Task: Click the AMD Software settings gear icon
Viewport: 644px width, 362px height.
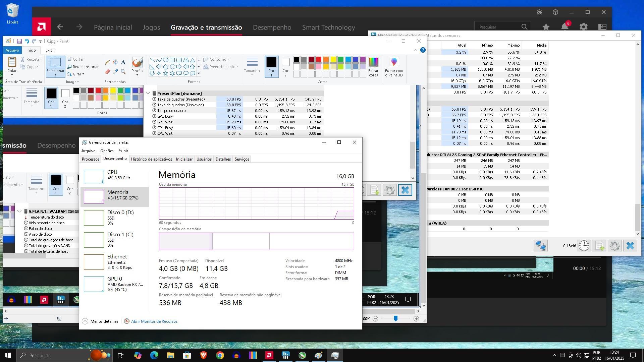Action: pyautogui.click(x=584, y=27)
